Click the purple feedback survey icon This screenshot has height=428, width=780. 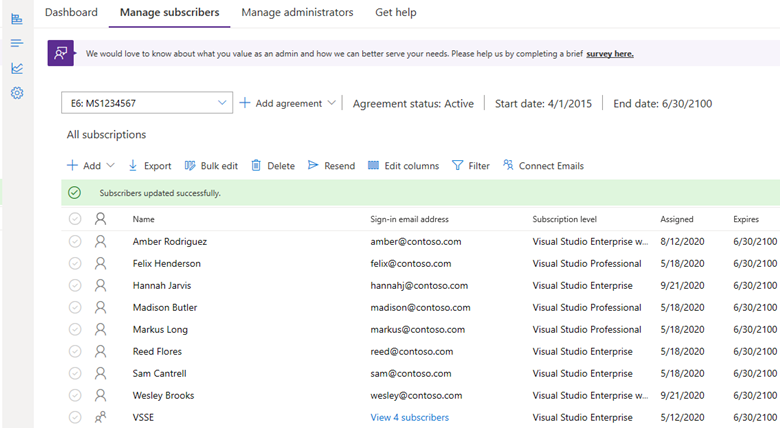61,53
